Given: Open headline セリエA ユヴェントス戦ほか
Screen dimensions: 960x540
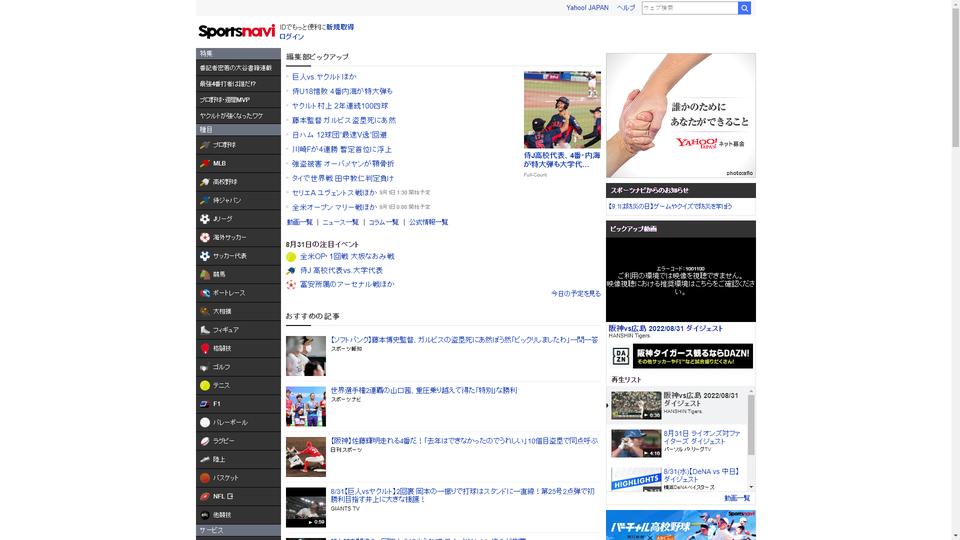Looking at the screenshot, I should (334, 193).
